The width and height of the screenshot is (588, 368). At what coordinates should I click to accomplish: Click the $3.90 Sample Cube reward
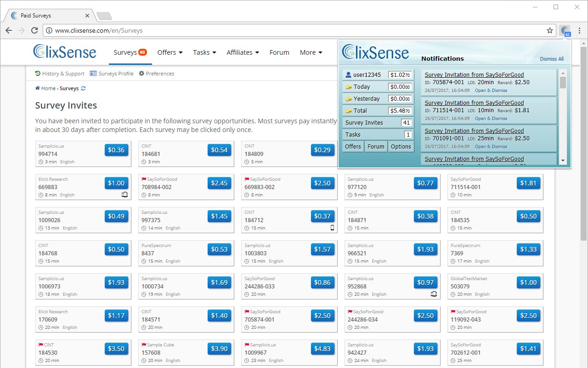click(219, 349)
